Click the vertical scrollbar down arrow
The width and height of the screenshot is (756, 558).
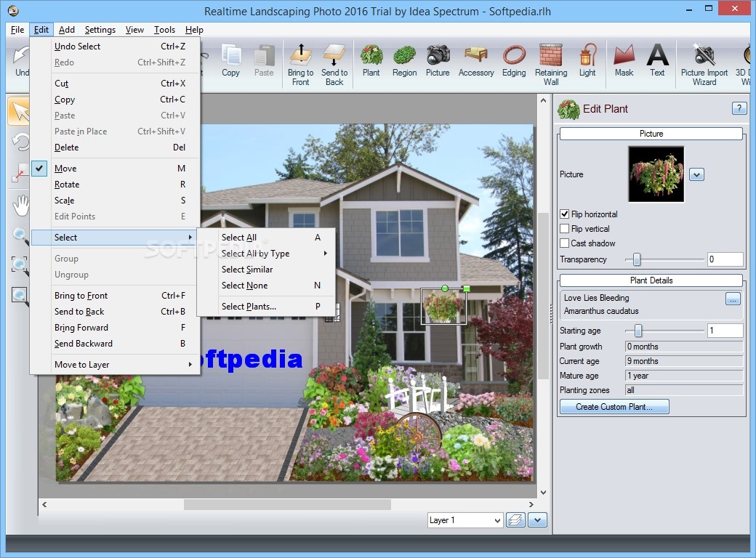[x=544, y=493]
